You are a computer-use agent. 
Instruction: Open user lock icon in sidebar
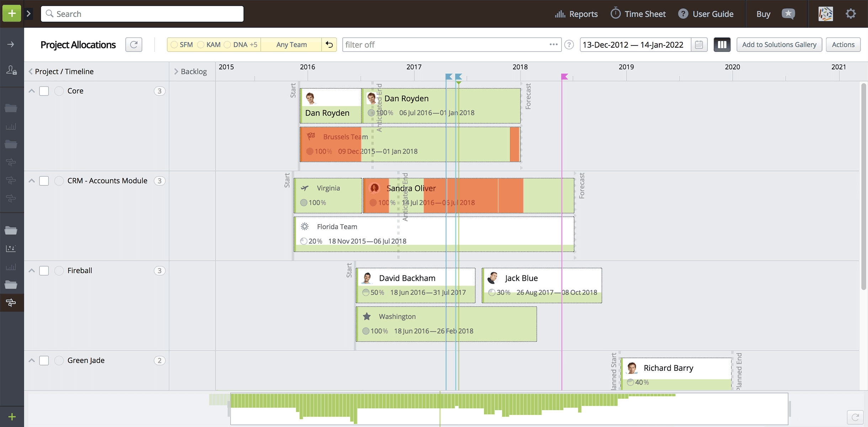click(x=11, y=70)
